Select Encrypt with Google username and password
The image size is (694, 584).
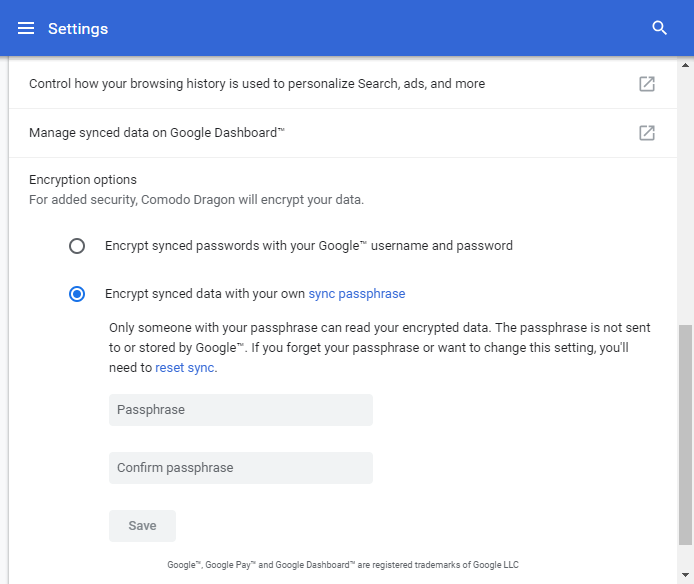coord(77,246)
